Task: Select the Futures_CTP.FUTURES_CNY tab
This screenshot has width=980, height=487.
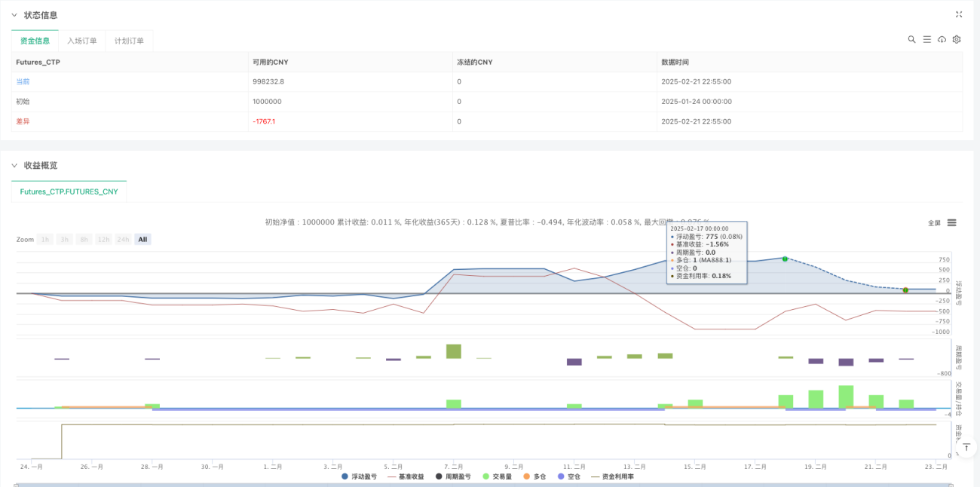Action: [x=69, y=191]
